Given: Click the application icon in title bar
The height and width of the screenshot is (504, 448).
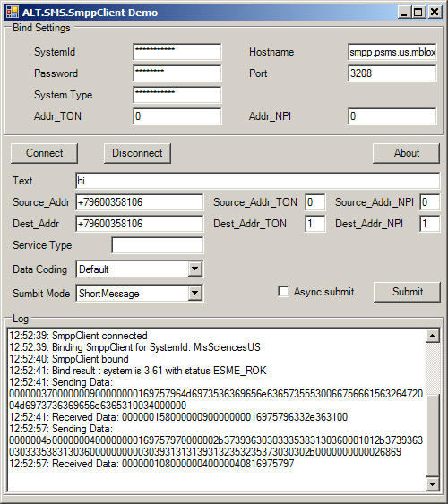Looking at the screenshot, I should [x=13, y=12].
